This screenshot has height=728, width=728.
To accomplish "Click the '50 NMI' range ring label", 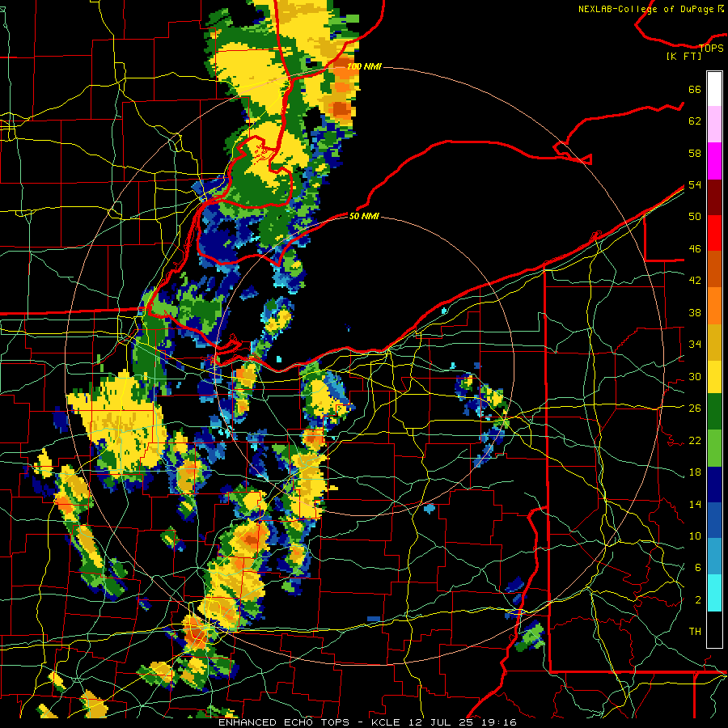I will click(364, 216).
